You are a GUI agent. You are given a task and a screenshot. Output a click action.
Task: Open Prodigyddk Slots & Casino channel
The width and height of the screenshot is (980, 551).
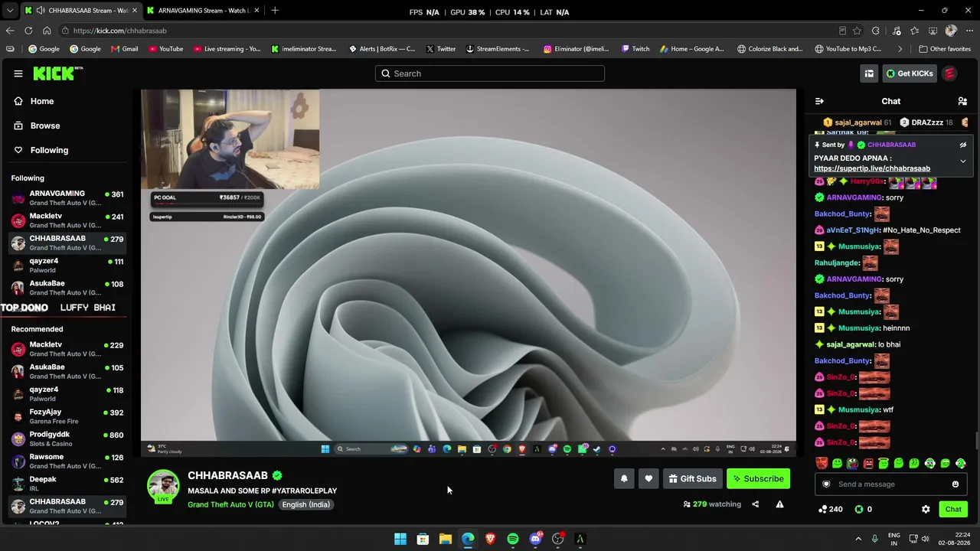[67, 439]
